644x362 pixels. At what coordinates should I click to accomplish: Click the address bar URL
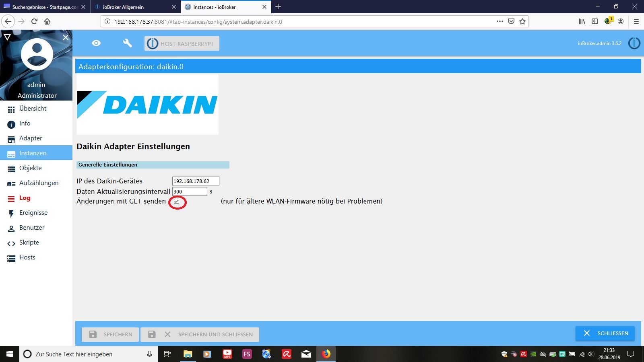[198, 22]
